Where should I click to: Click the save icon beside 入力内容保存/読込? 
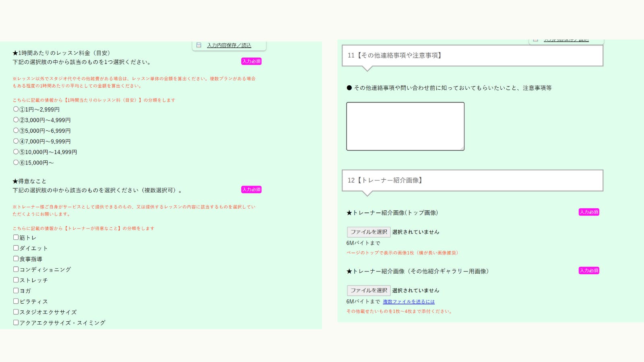point(199,45)
